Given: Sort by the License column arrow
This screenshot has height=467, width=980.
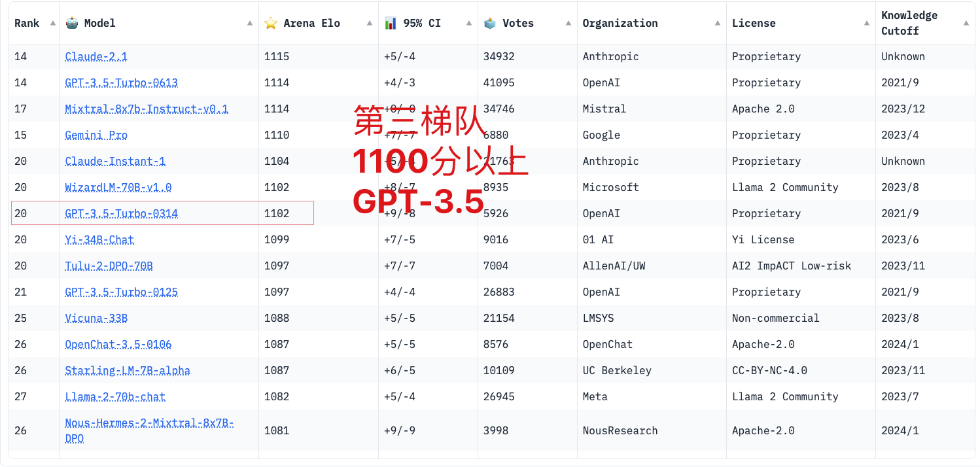Looking at the screenshot, I should point(866,23).
